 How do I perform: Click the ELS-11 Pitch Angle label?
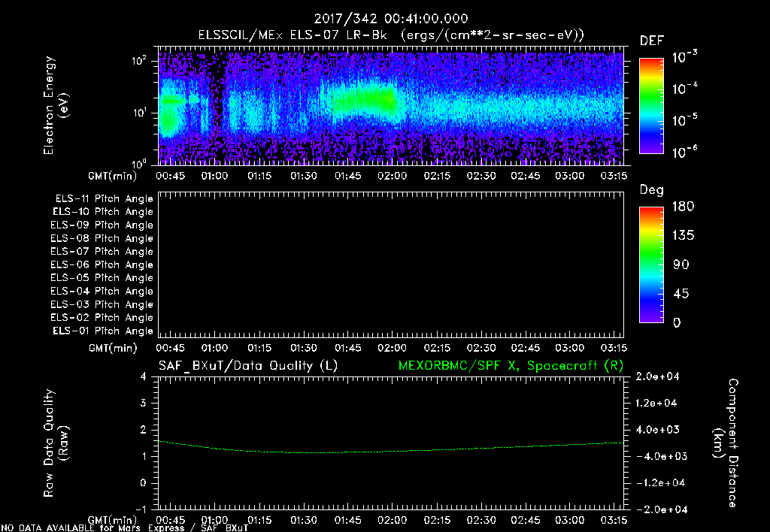click(104, 199)
